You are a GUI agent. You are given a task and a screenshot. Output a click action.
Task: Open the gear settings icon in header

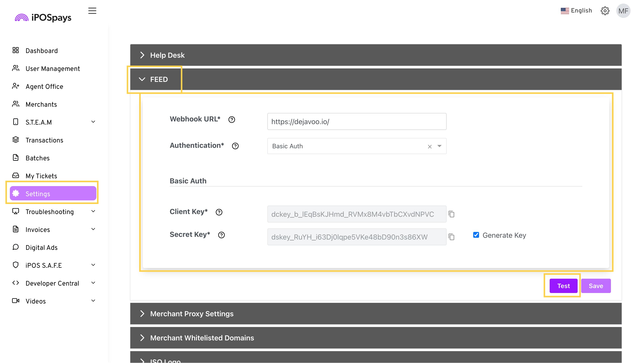605,11
